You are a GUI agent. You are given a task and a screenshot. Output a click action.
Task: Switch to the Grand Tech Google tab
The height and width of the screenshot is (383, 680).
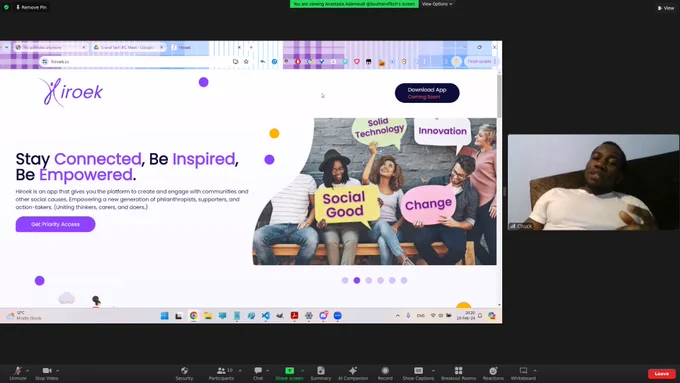(x=128, y=47)
